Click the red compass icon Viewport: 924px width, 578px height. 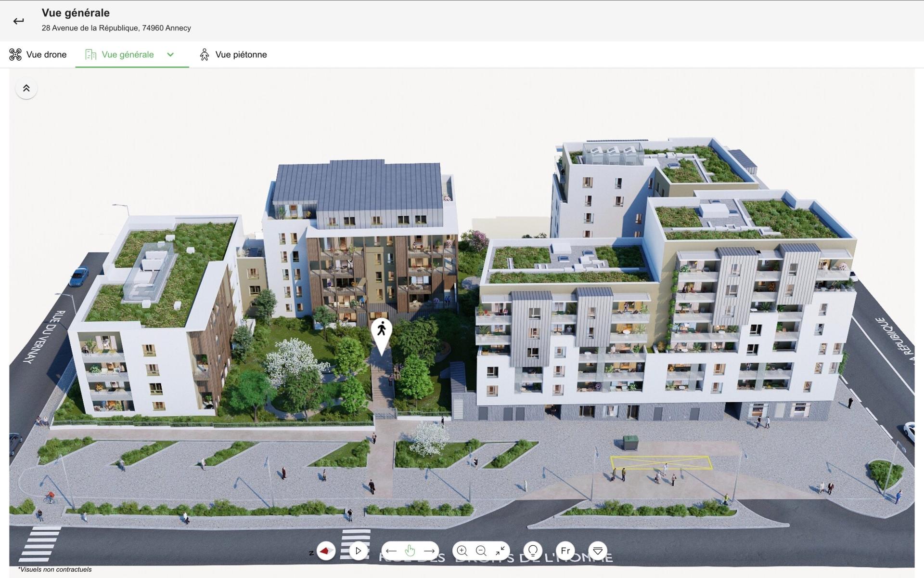coord(326,551)
